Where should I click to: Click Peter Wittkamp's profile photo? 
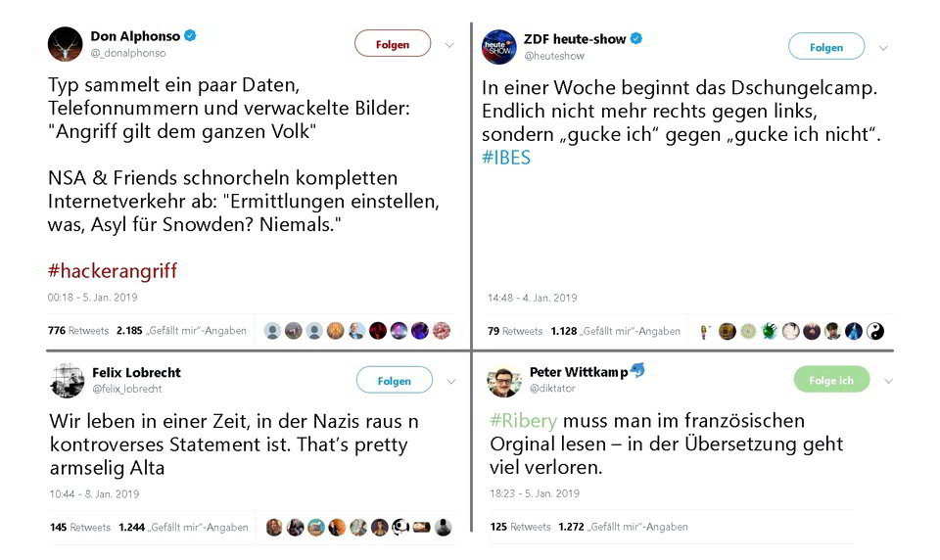504,381
